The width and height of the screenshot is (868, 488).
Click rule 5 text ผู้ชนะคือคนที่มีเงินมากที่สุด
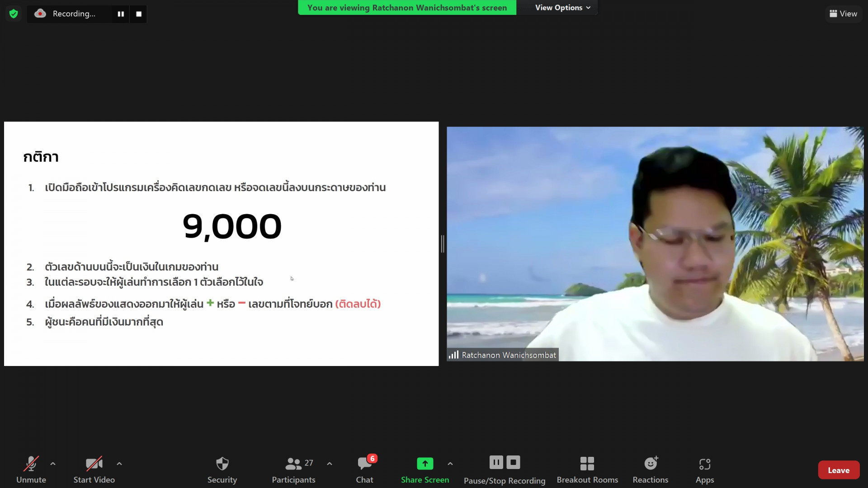104,322
